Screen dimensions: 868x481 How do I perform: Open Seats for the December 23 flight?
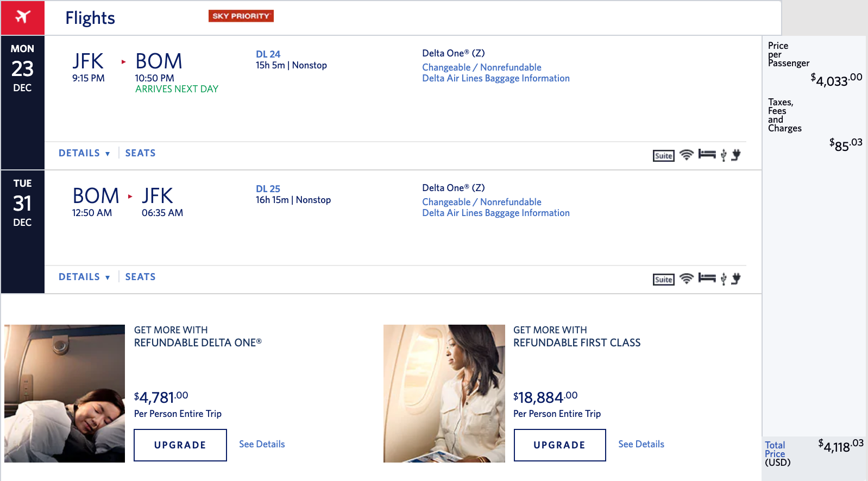(x=140, y=153)
